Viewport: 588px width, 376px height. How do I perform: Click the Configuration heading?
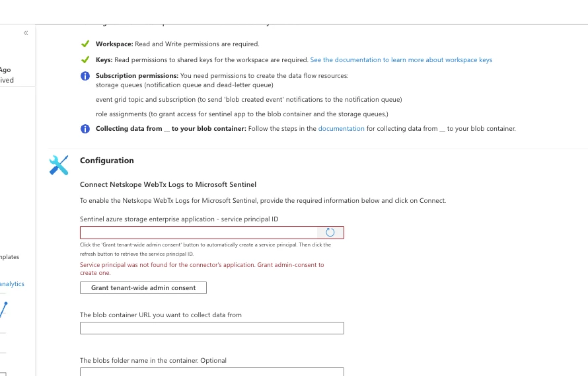pyautogui.click(x=107, y=160)
